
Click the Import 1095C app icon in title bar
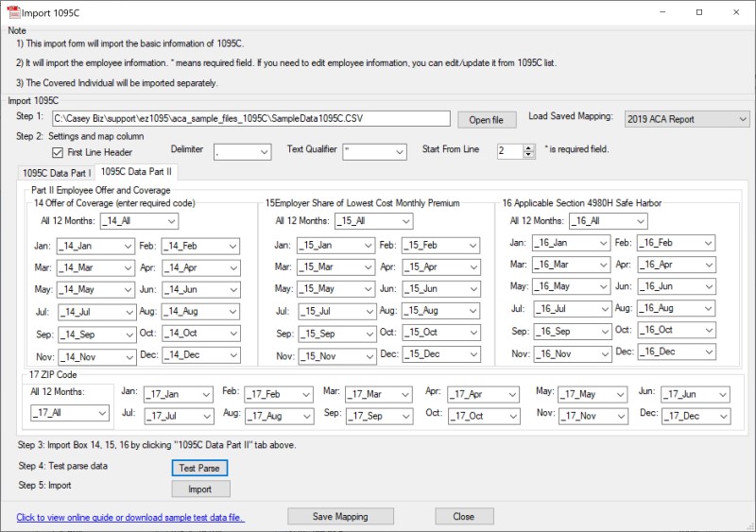(12, 12)
